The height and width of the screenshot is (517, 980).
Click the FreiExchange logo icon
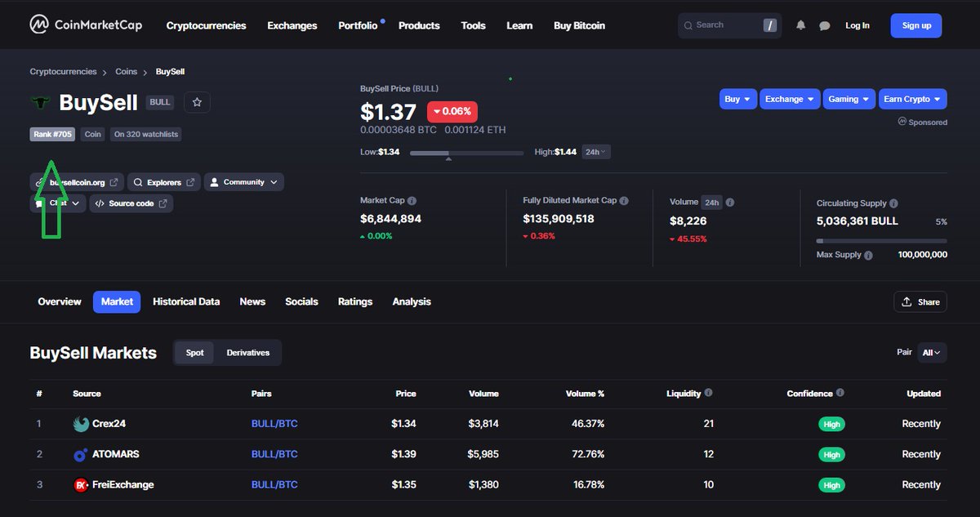(81, 485)
